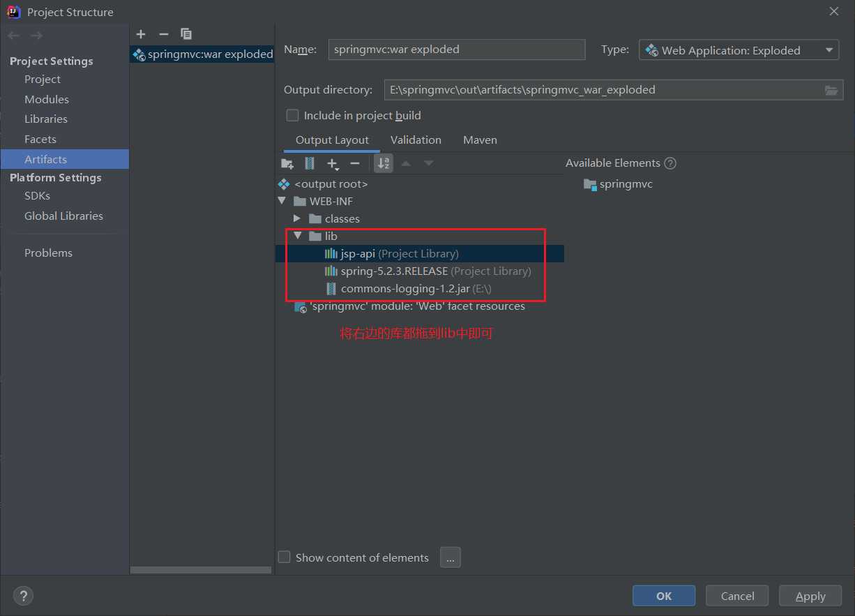
Task: Click the help button at bottom left
Action: point(23,596)
